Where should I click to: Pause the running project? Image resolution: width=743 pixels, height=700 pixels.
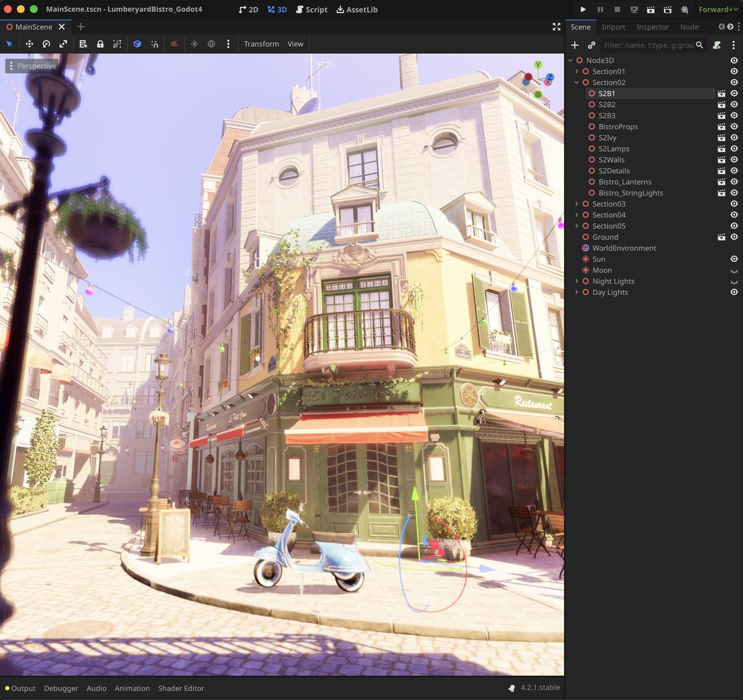click(x=600, y=9)
